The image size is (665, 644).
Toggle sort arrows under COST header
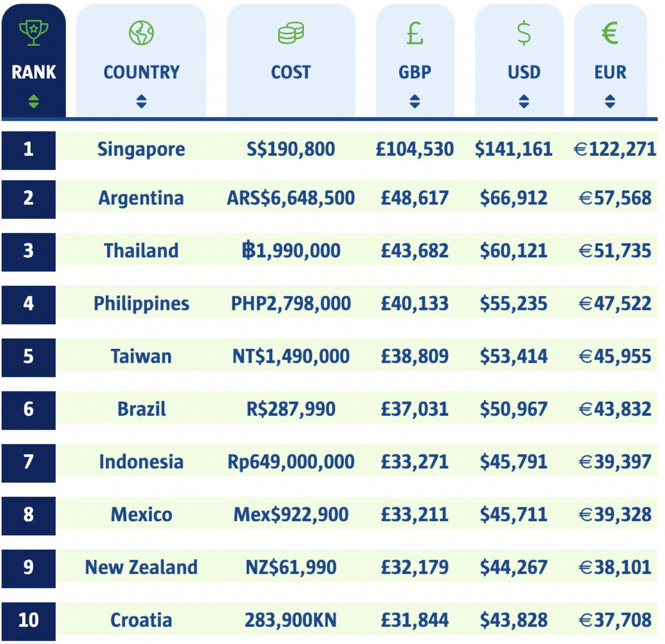tap(290, 101)
